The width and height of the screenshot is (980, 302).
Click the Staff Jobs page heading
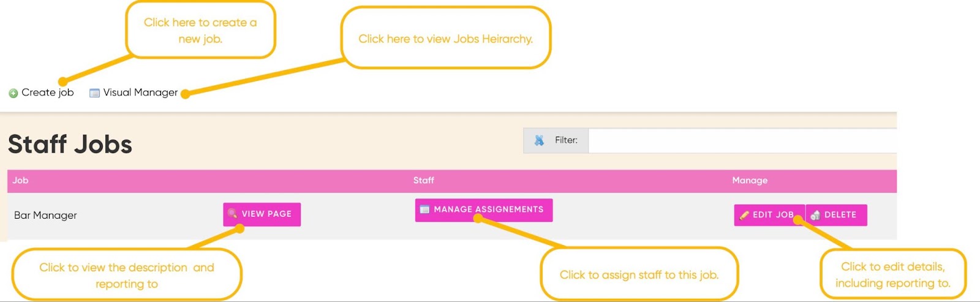70,145
